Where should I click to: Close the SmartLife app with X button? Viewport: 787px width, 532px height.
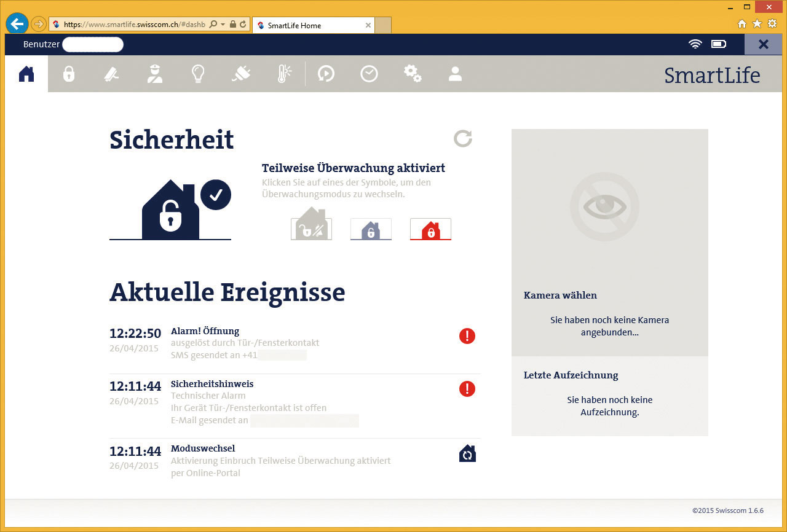[x=763, y=44]
